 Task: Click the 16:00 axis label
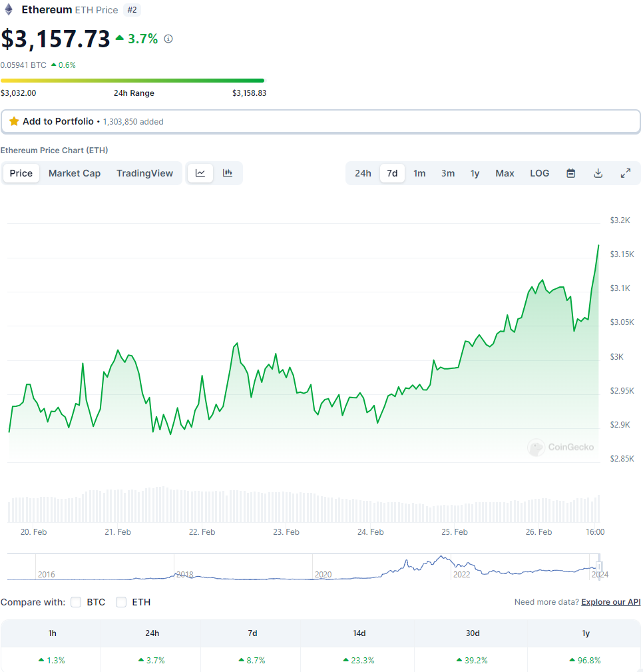[595, 532]
